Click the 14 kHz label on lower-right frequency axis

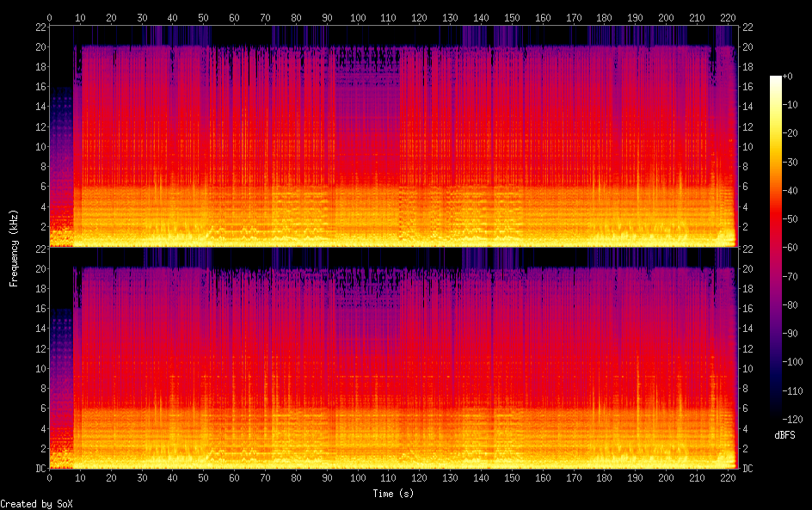point(748,329)
